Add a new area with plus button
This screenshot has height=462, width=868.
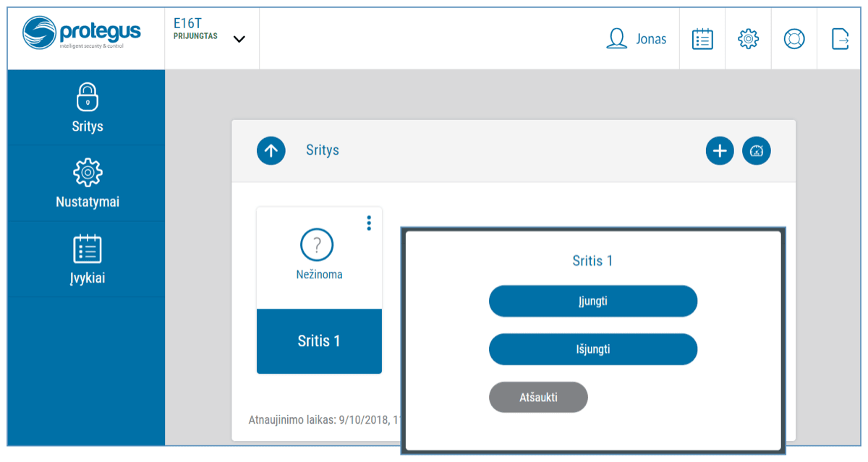click(720, 150)
